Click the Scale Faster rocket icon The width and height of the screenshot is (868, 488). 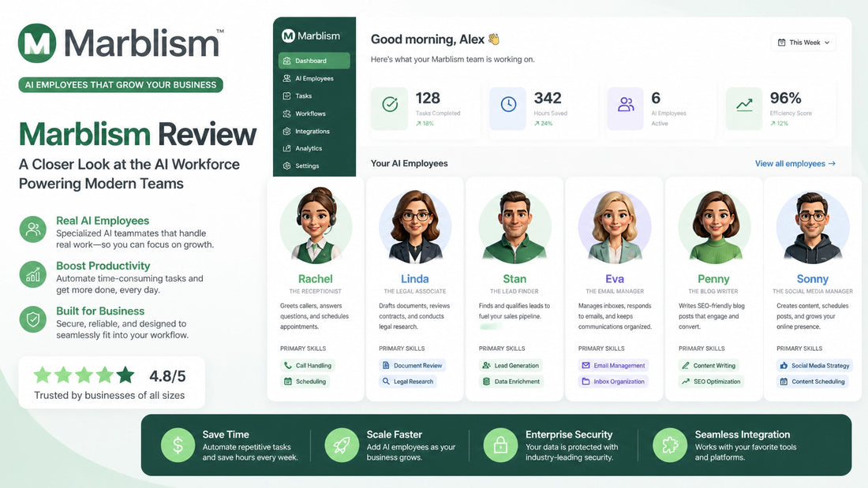pos(342,445)
